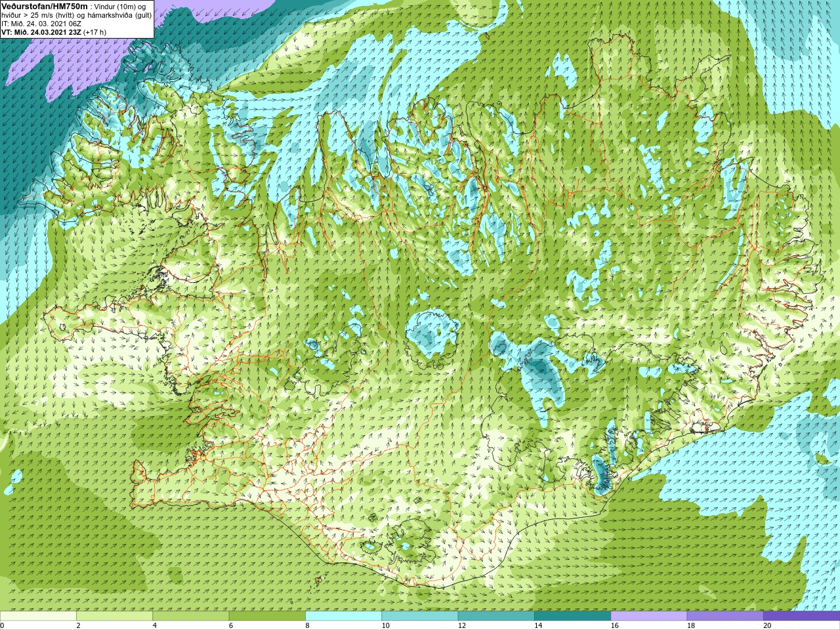Viewport: 840px width, 630px height.
Task: Click the '4' scale label
Action: tap(154, 625)
